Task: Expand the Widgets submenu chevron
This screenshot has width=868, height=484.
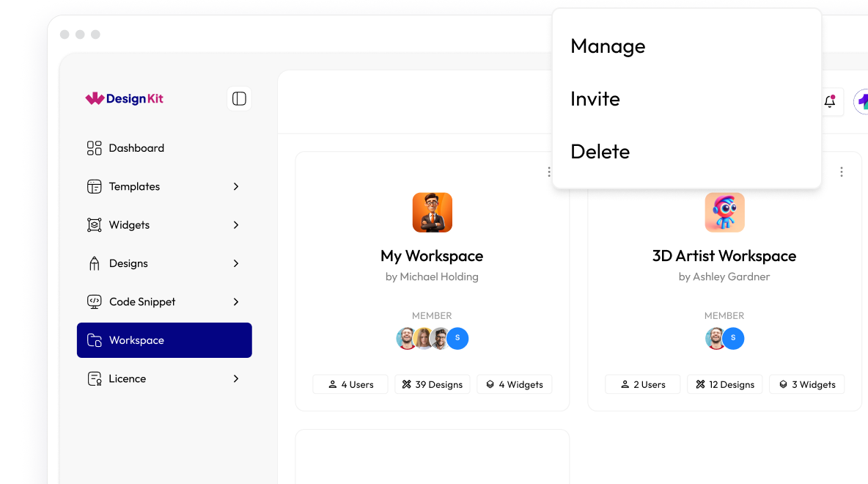Action: coord(236,225)
